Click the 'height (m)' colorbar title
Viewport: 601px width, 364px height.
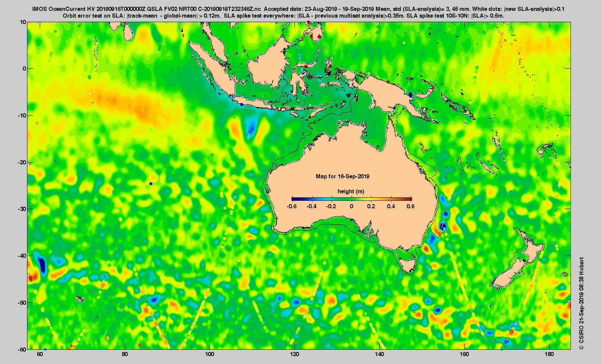351,191
